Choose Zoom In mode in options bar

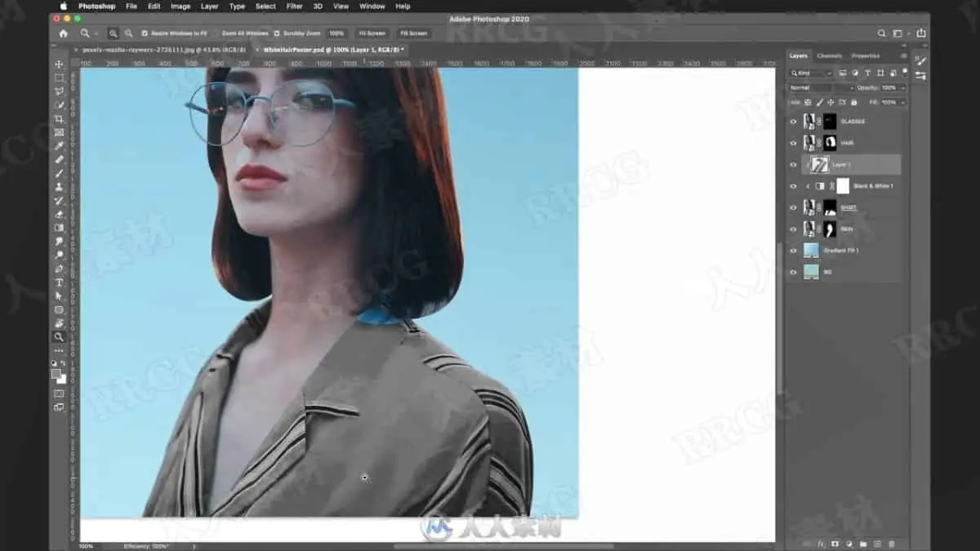pos(113,33)
